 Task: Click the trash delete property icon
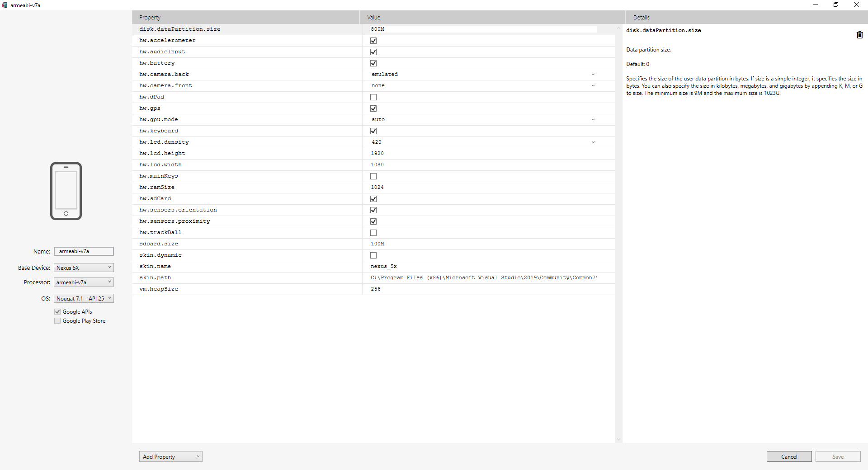pyautogui.click(x=859, y=35)
